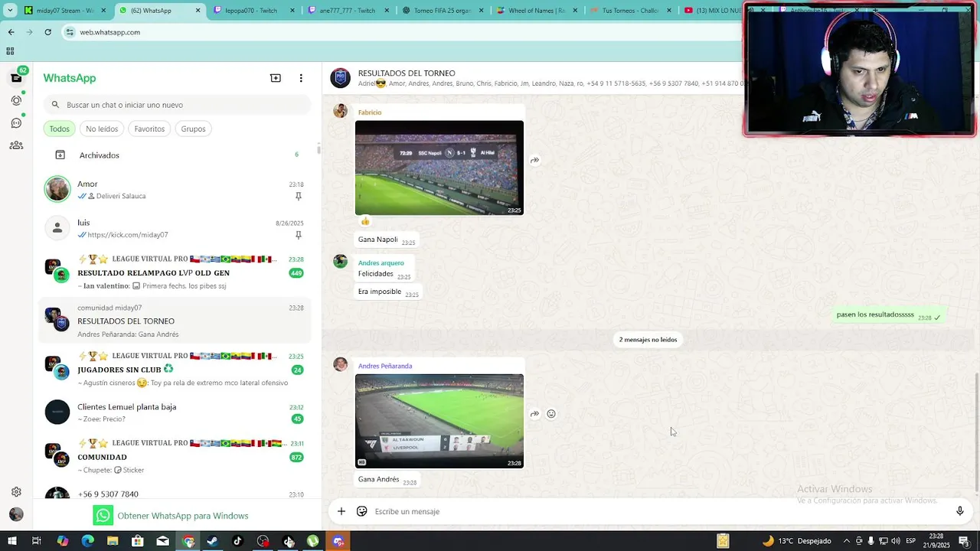
Task: Switch to lepopa070 Twitch browser tab
Action: click(x=253, y=11)
